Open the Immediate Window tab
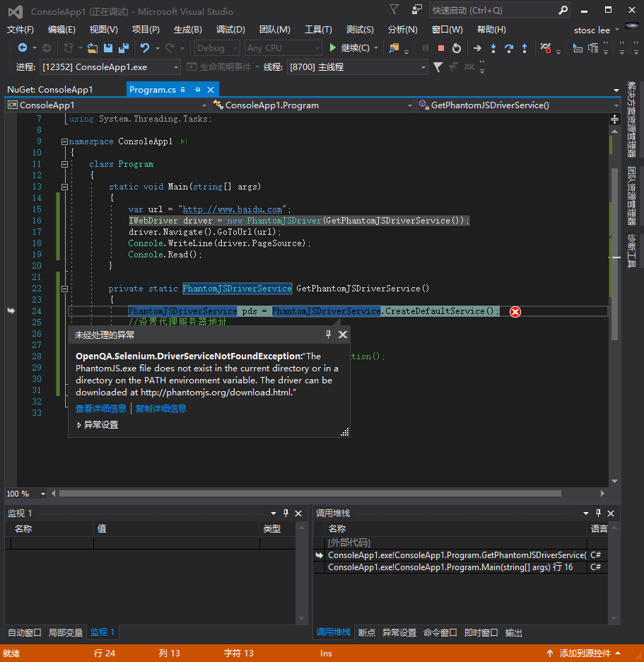Image resolution: width=644 pixels, height=662 pixels. click(481, 632)
